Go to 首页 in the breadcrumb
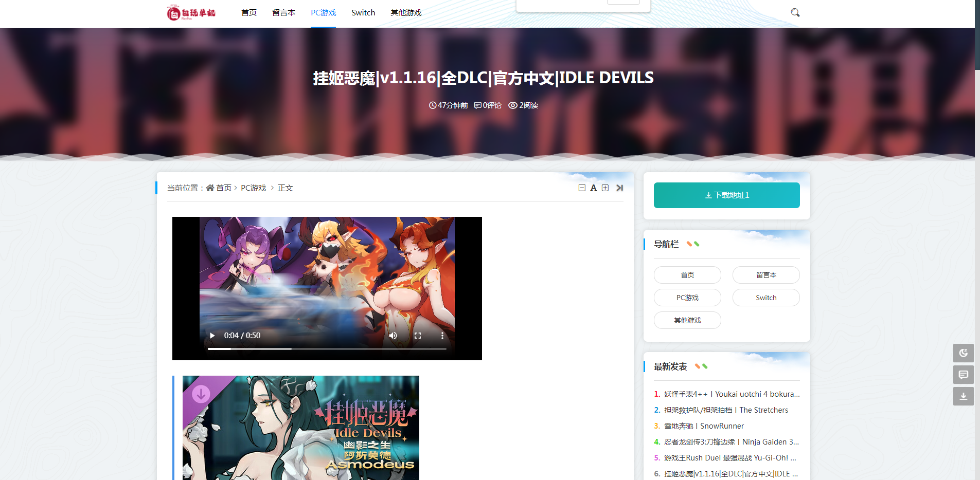The width and height of the screenshot is (980, 480). pos(224,188)
